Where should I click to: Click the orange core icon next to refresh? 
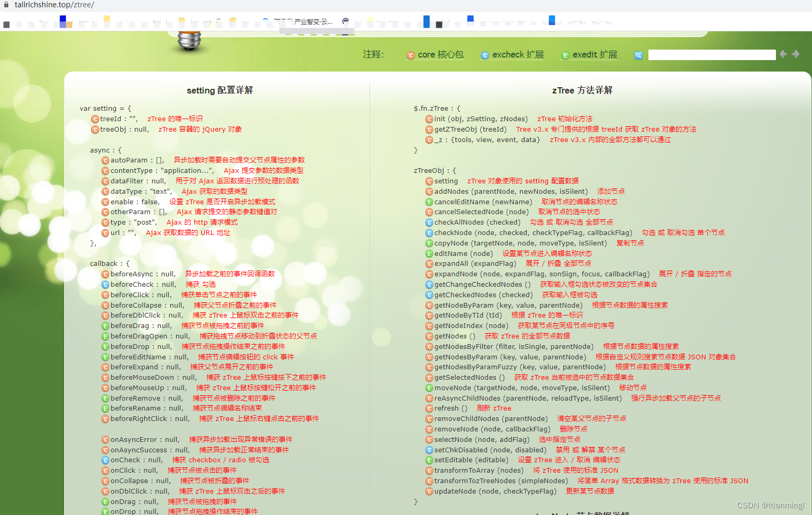coord(429,408)
